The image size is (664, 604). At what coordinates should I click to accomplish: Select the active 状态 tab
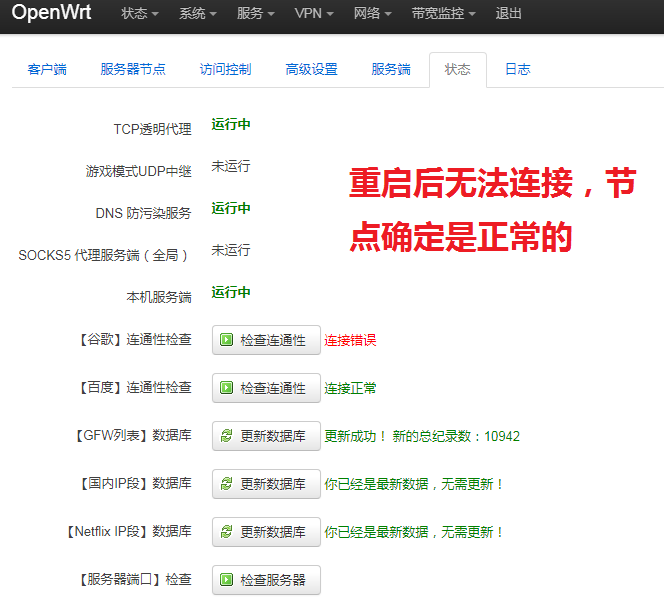point(458,70)
